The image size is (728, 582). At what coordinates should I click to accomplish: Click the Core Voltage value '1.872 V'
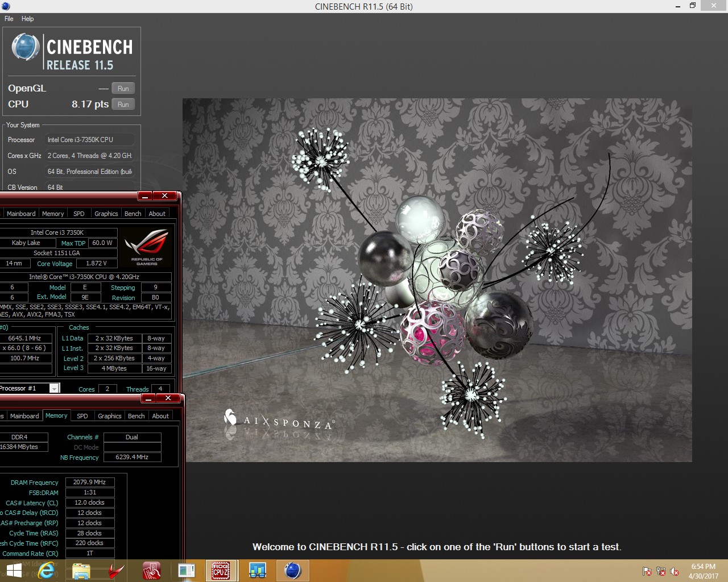pyautogui.click(x=96, y=263)
